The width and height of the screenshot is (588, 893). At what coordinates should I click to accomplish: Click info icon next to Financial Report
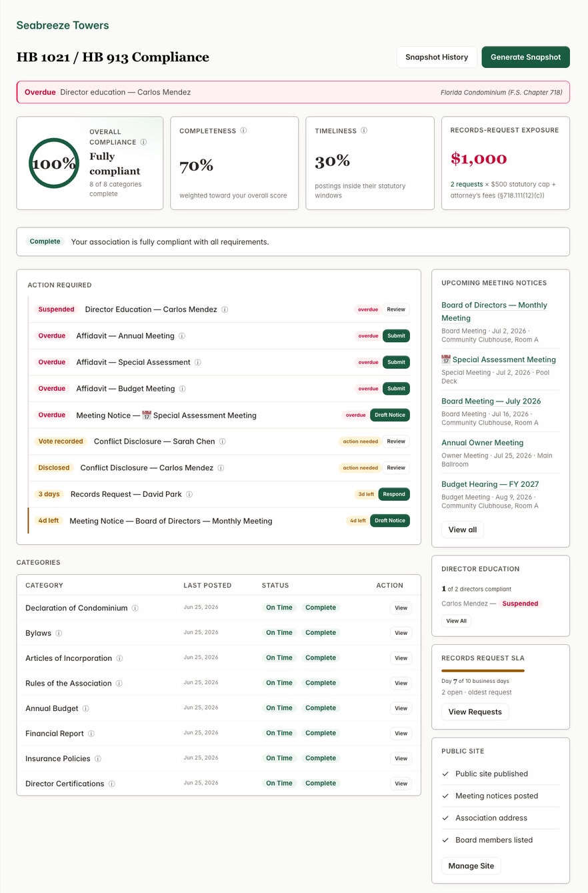(x=91, y=734)
